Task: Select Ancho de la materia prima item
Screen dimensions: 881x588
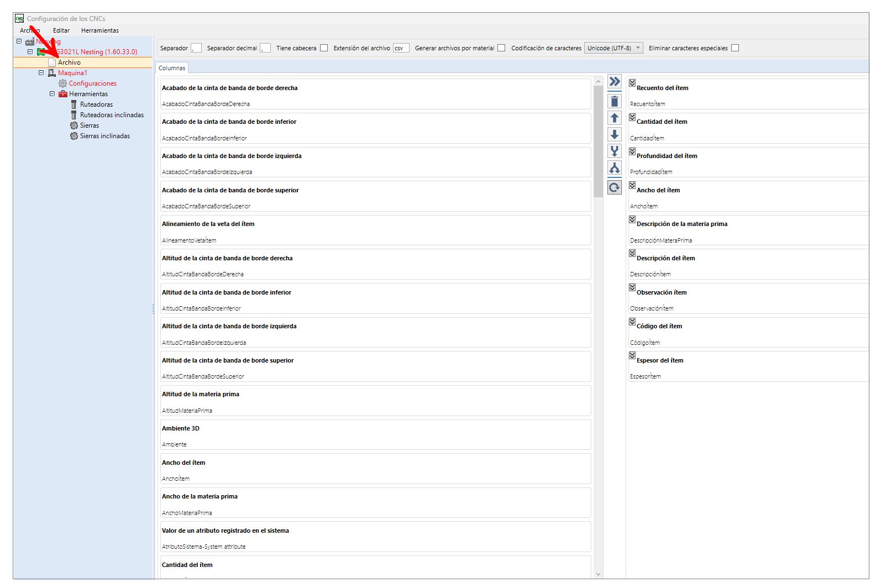Action: click(x=375, y=503)
